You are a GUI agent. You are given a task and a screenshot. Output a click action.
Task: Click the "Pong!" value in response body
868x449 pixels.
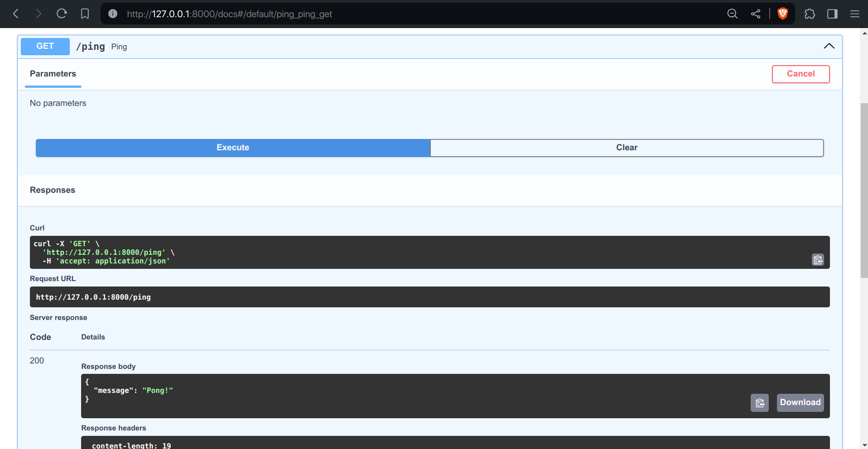(158, 390)
